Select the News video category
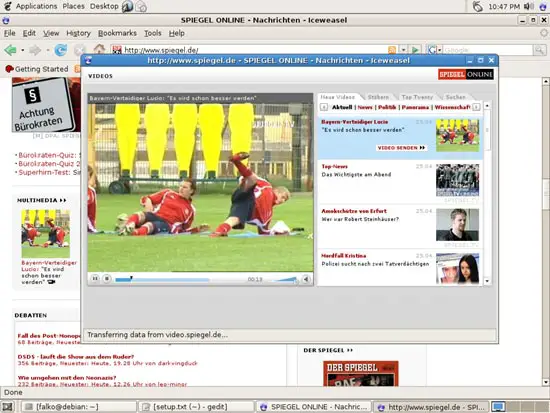Viewport: 550px width, 413px height. 365,107
